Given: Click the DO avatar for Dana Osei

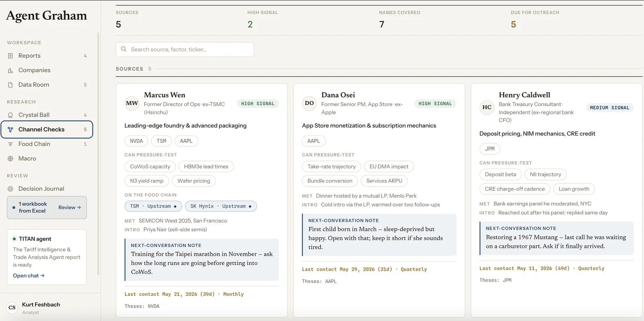Looking at the screenshot, I should point(310,103).
